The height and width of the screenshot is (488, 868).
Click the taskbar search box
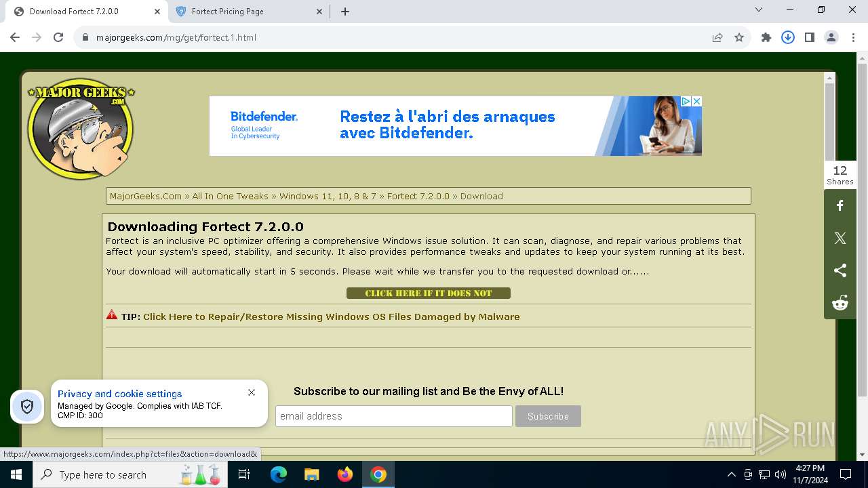click(131, 474)
